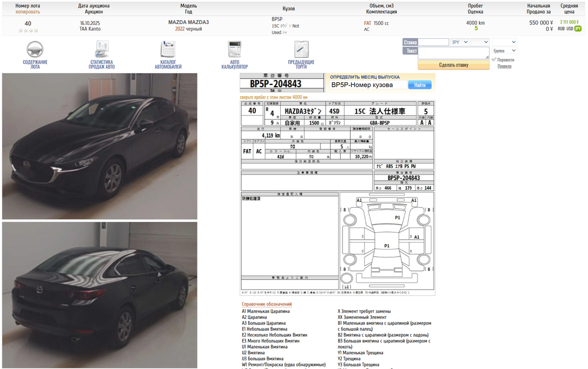Click the W1 Ремонт/Покраска legend entry
588x369 pixels.
coord(284,365)
